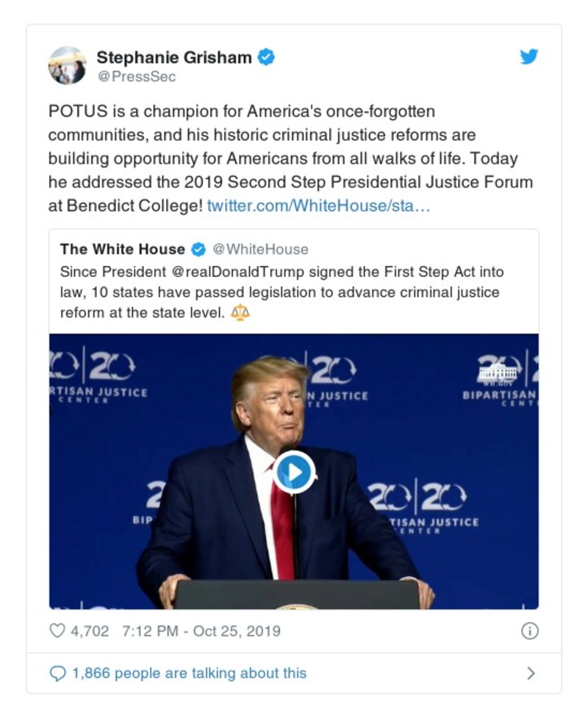
Task: Click the Twitter bird logo
Action: coord(528,57)
